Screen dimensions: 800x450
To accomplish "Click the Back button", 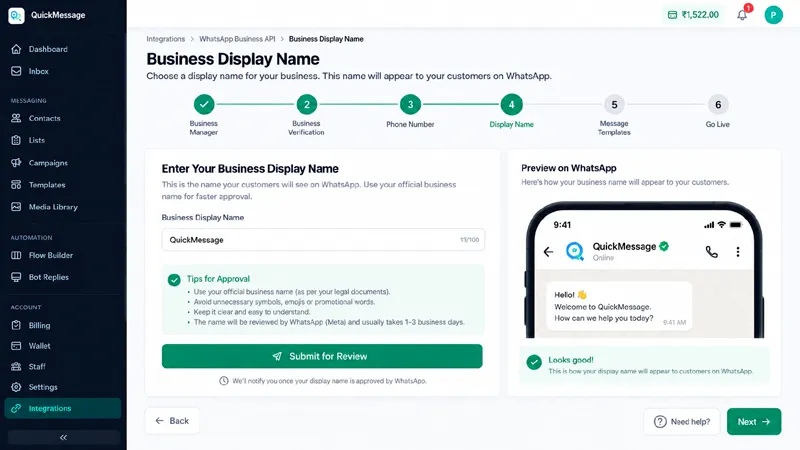I will coord(172,421).
